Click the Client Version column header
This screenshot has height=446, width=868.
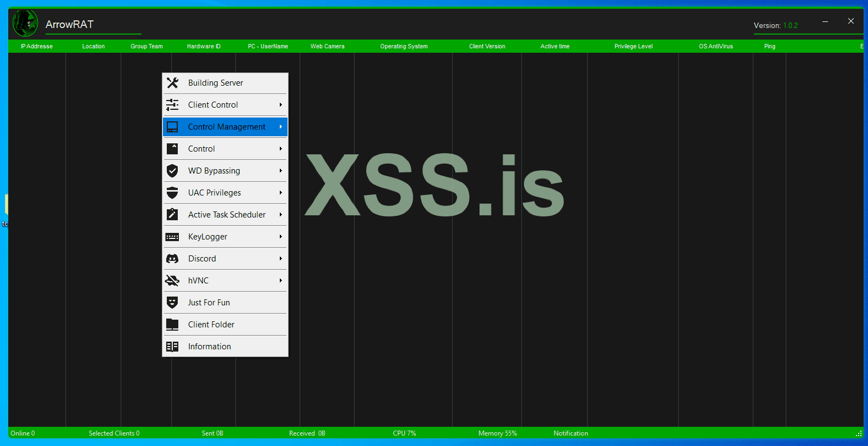click(487, 46)
